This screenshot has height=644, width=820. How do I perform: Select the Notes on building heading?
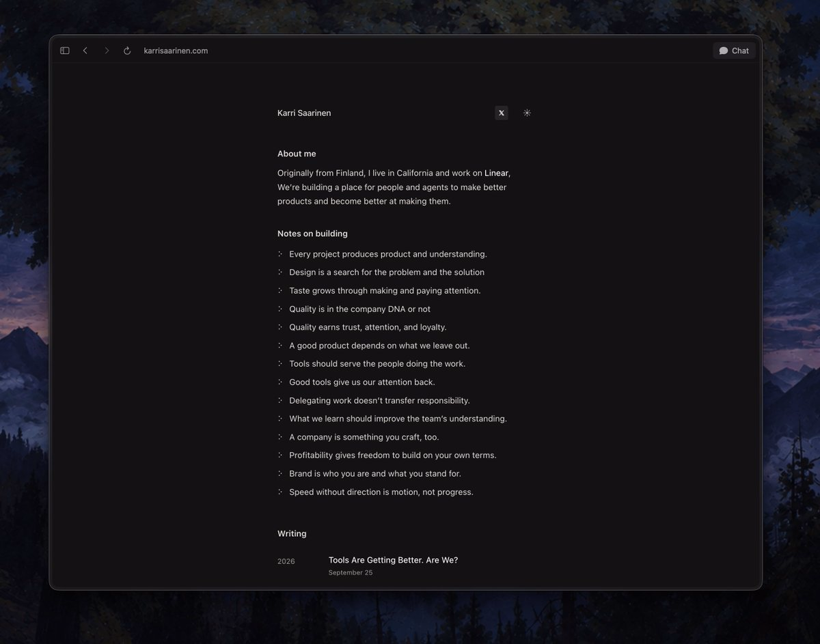(312, 234)
